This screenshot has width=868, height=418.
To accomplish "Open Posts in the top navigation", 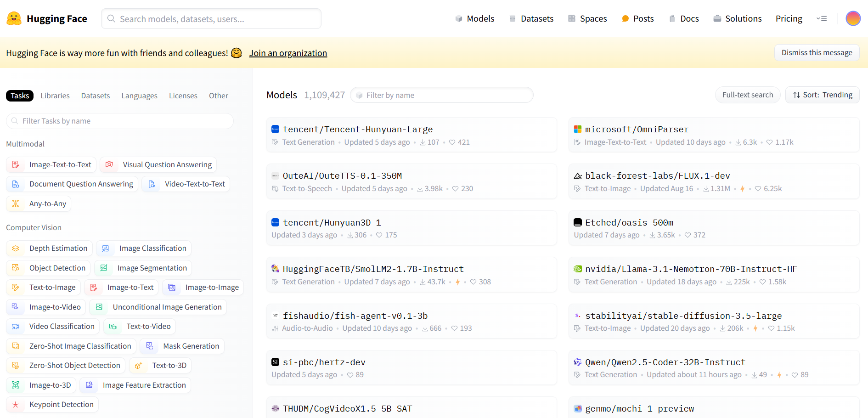I will (637, 18).
